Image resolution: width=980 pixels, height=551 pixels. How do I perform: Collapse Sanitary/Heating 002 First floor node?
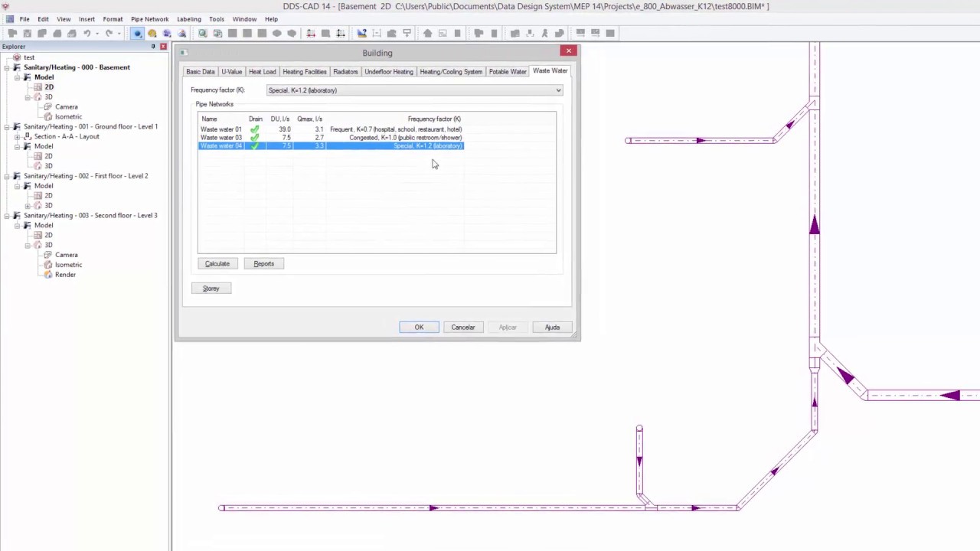click(7, 176)
